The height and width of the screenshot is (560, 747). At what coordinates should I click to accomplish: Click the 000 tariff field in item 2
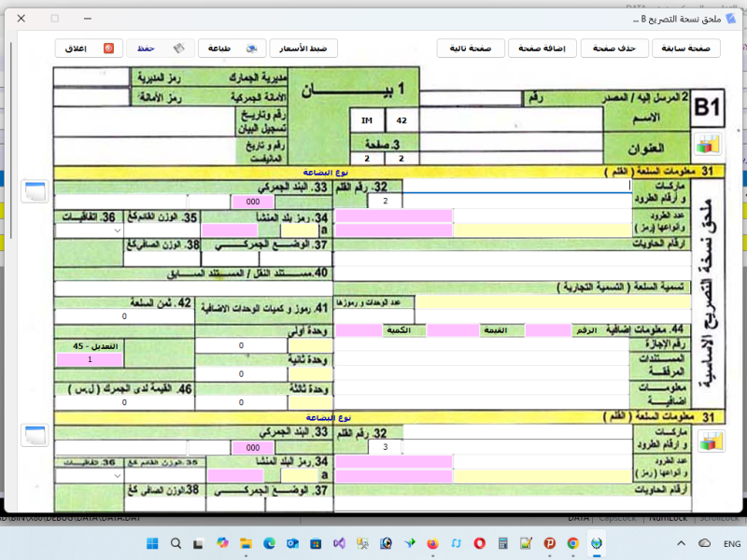tap(253, 202)
